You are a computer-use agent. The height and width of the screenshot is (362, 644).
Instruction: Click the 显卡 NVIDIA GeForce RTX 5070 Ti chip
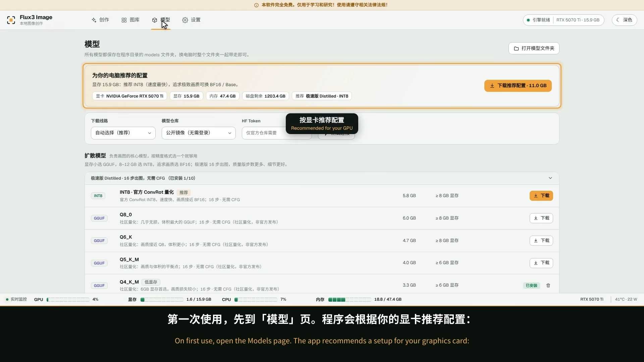tap(129, 96)
